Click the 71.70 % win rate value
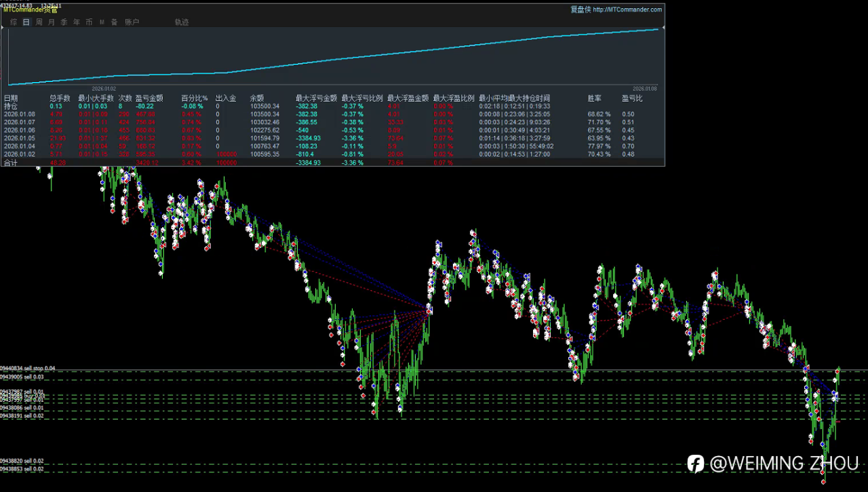The width and height of the screenshot is (868, 492). tap(599, 122)
